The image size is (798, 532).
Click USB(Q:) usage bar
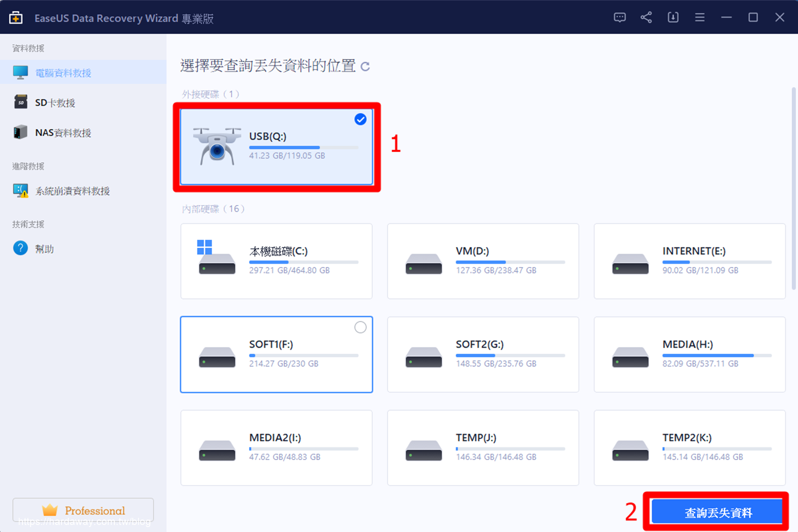[x=304, y=148]
